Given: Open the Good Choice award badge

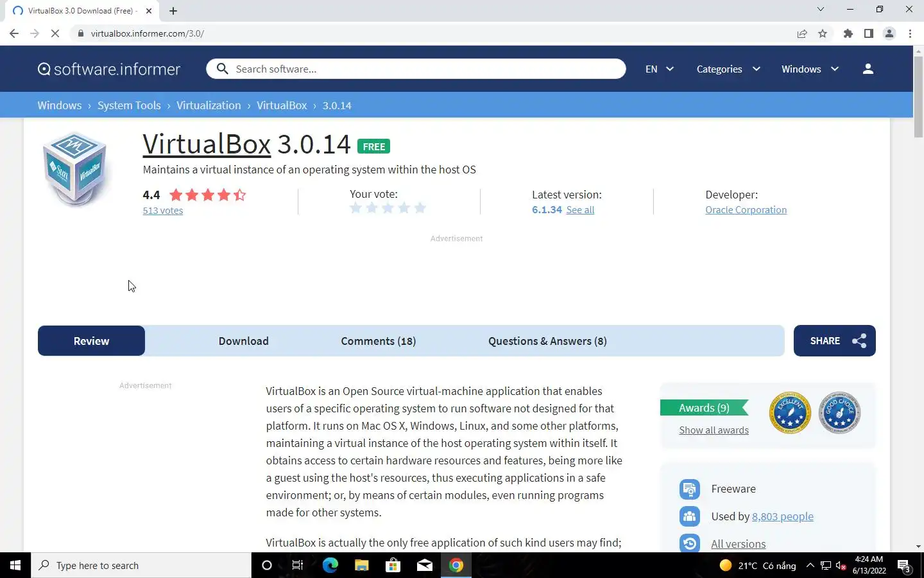Looking at the screenshot, I should [839, 412].
